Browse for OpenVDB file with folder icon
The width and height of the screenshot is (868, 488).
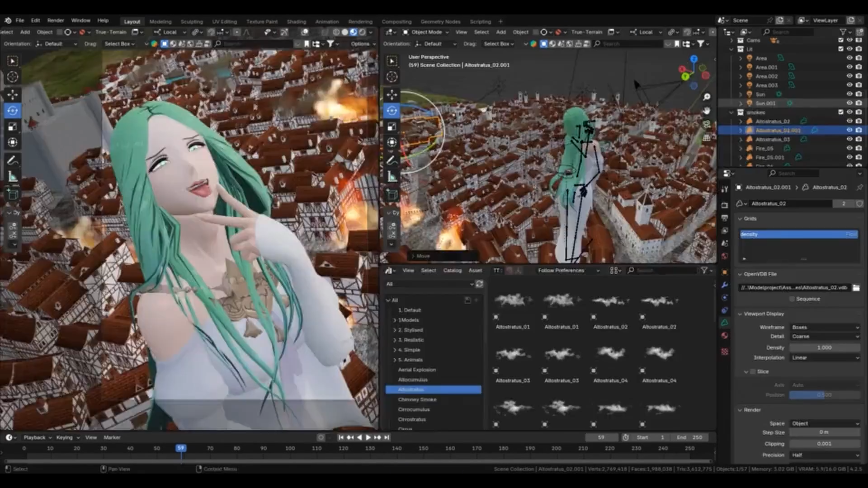point(856,288)
